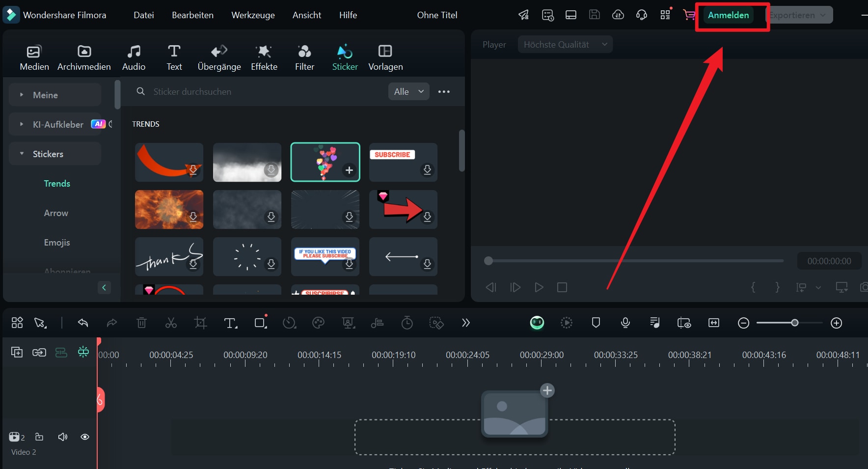Click the paper plane share icon
868x469 pixels.
tap(524, 15)
